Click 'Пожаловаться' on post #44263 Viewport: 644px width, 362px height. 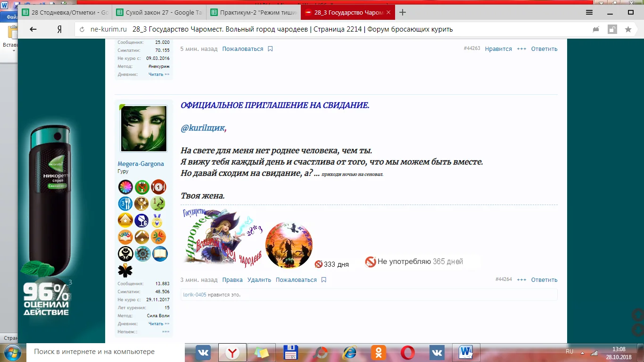[x=243, y=49]
